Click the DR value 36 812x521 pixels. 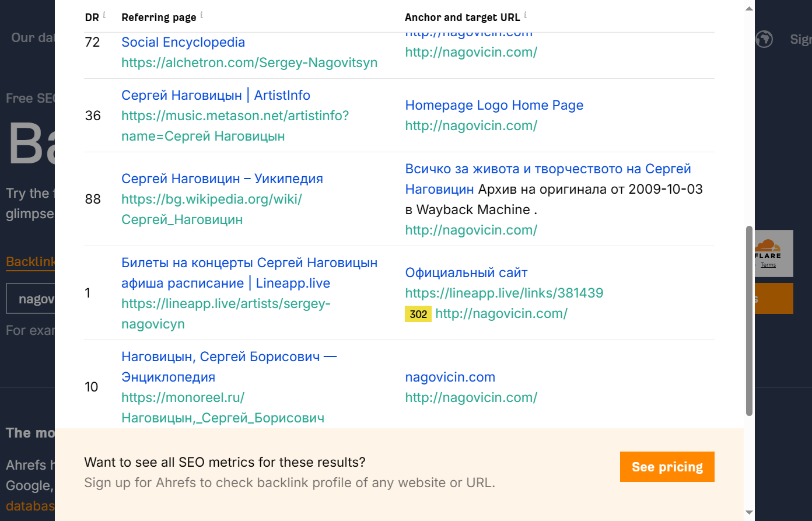(93, 116)
